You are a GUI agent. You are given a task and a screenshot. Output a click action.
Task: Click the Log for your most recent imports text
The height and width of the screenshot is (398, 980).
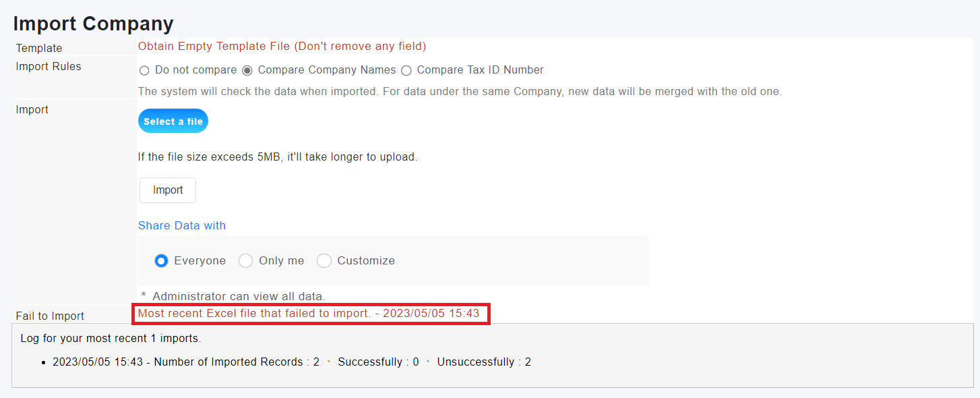(x=111, y=338)
